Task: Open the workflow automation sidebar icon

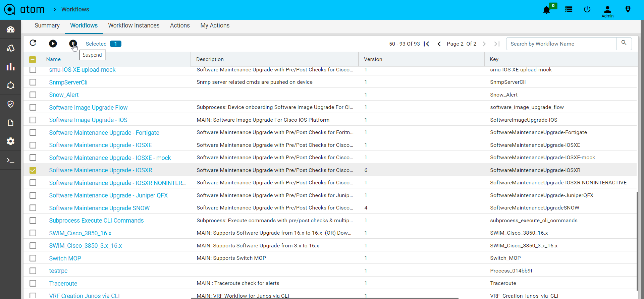Action: pyautogui.click(x=11, y=85)
